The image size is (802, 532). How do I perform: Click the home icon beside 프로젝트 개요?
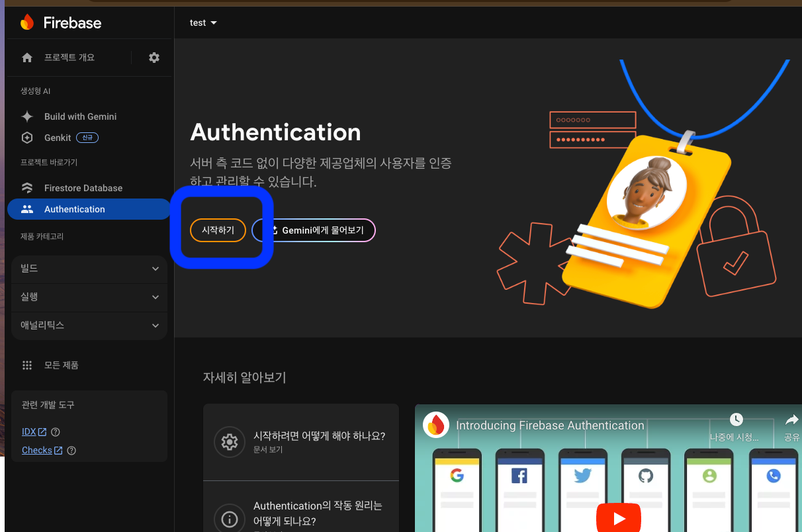(27, 58)
